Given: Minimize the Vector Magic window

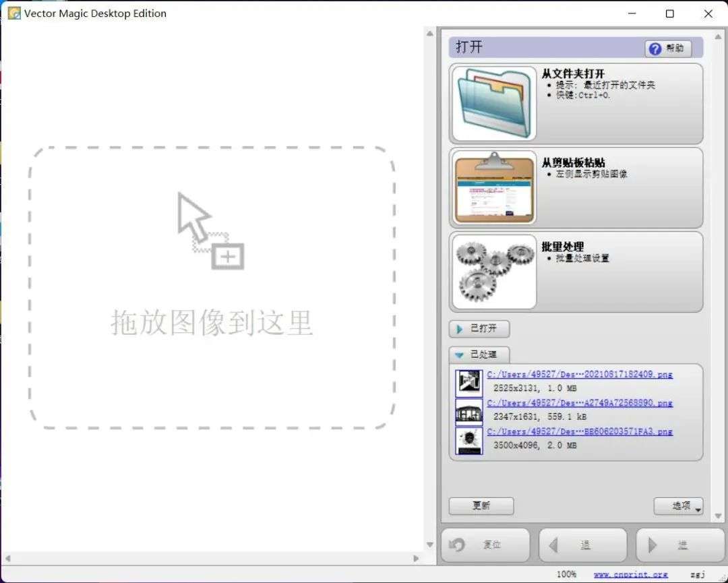Looking at the screenshot, I should pos(632,13).
